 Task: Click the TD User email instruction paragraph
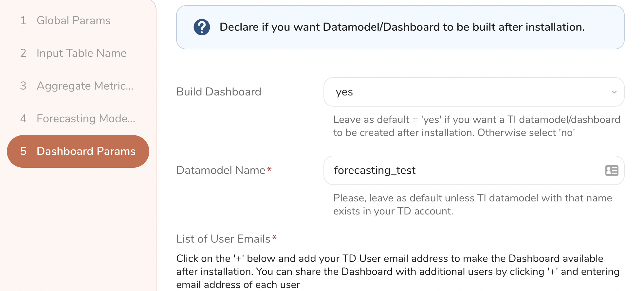point(398,271)
